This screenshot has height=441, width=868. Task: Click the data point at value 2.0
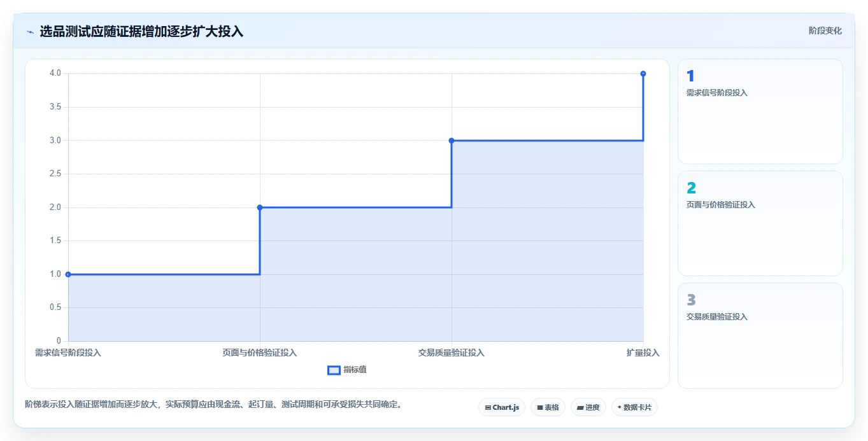tap(260, 207)
